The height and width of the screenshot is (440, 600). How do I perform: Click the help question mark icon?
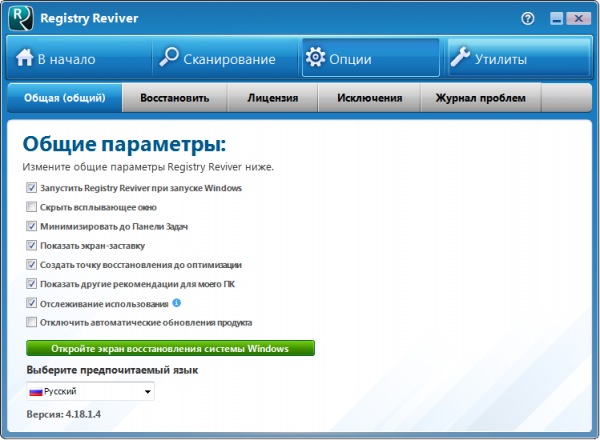click(x=528, y=18)
